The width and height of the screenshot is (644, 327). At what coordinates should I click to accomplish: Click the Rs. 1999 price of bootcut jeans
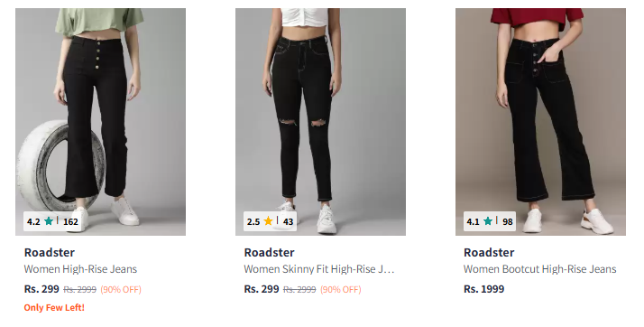(483, 289)
